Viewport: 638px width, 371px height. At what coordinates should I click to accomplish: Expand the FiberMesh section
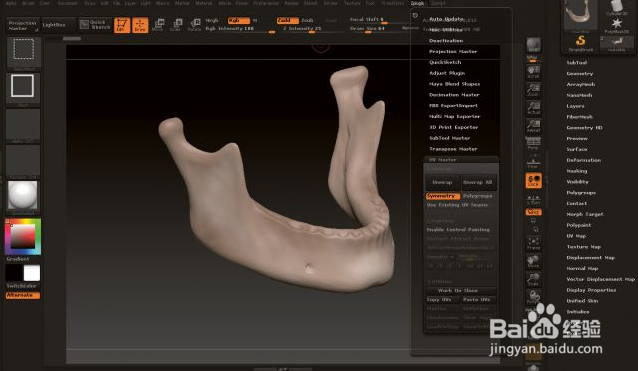[x=580, y=117]
